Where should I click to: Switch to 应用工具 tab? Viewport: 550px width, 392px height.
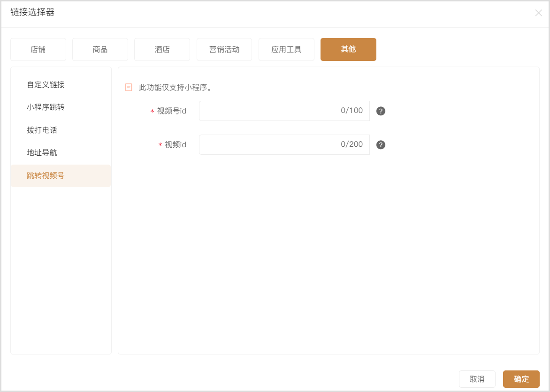tap(286, 50)
